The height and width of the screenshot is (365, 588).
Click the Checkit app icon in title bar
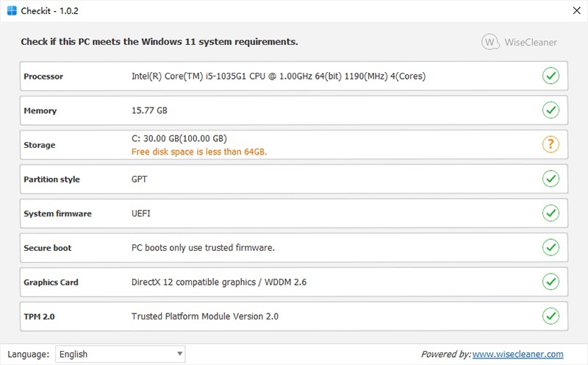point(12,10)
